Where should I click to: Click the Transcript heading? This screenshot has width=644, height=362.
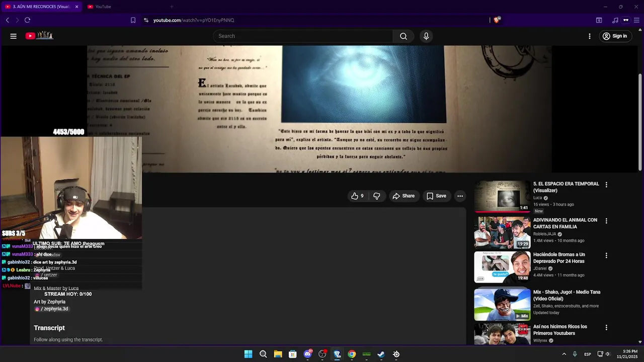tap(49, 328)
